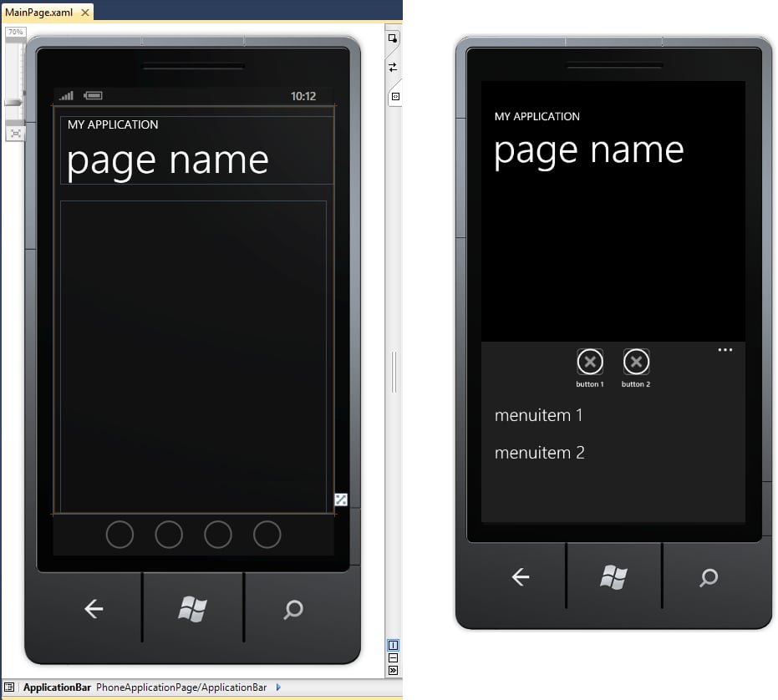Select MY APPLICATION title in designer
The width and height of the screenshot is (778, 700).
point(113,124)
